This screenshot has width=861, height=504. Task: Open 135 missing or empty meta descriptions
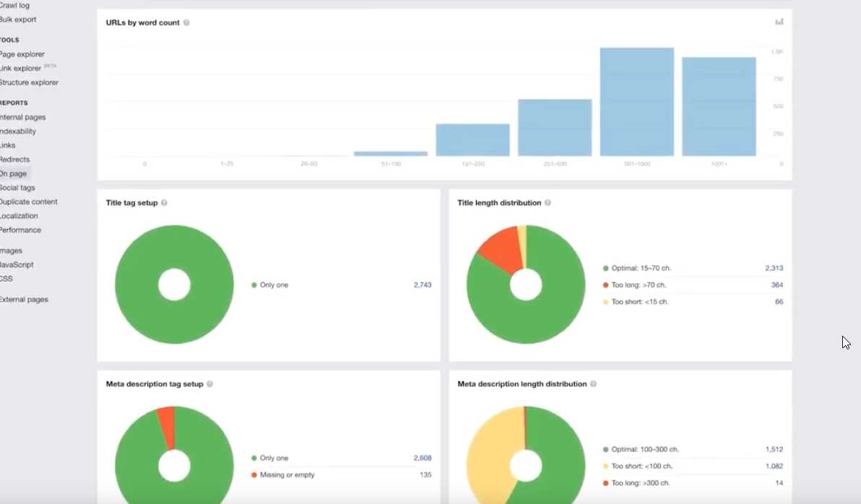[425, 475]
